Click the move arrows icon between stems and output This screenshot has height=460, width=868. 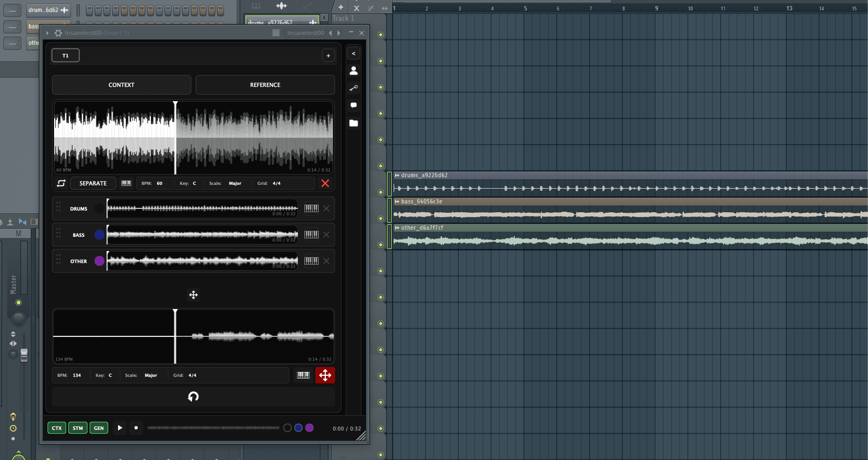tap(193, 295)
